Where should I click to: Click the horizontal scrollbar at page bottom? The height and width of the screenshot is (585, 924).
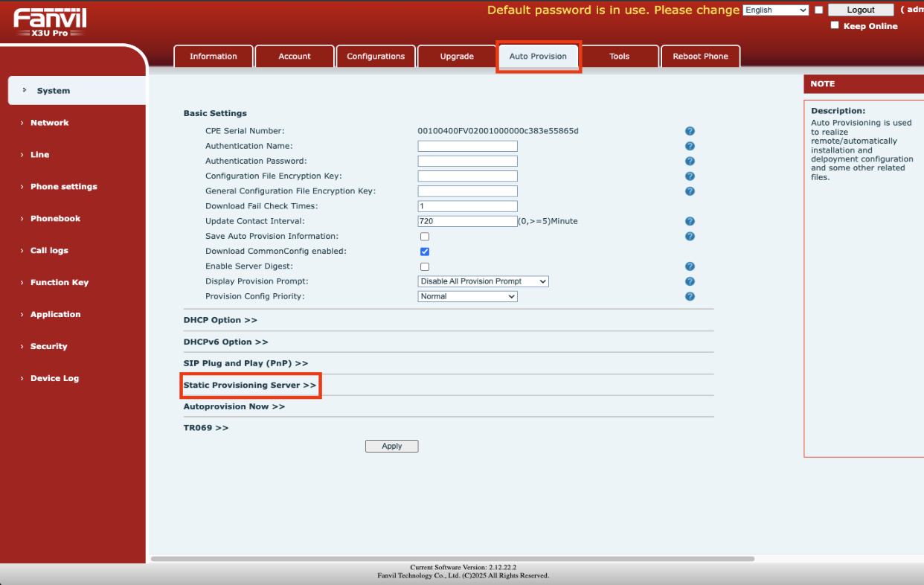(x=452, y=558)
